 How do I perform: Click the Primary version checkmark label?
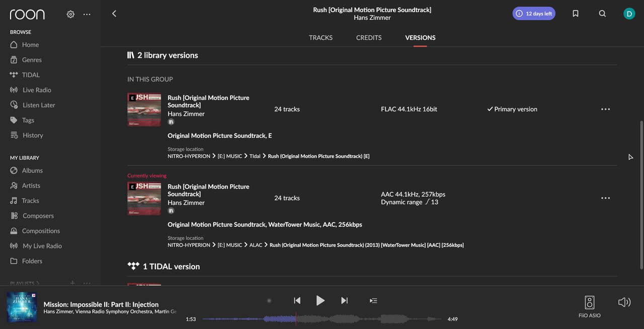pos(512,109)
